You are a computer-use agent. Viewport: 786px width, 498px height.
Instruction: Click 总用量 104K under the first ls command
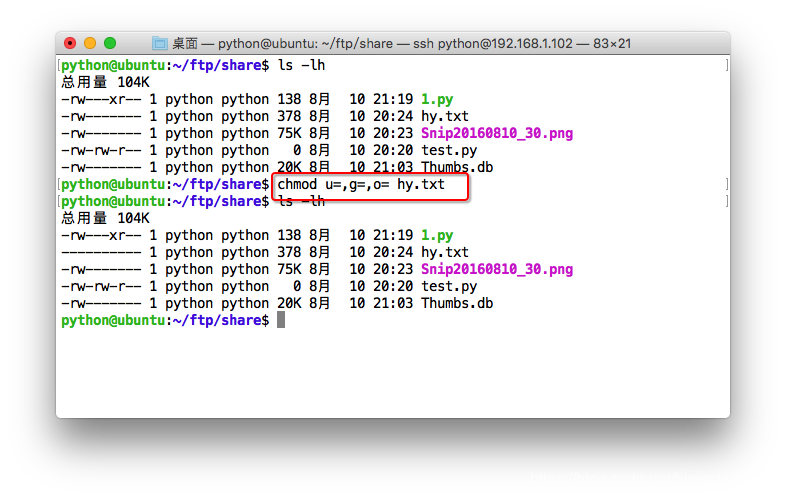pyautogui.click(x=105, y=82)
